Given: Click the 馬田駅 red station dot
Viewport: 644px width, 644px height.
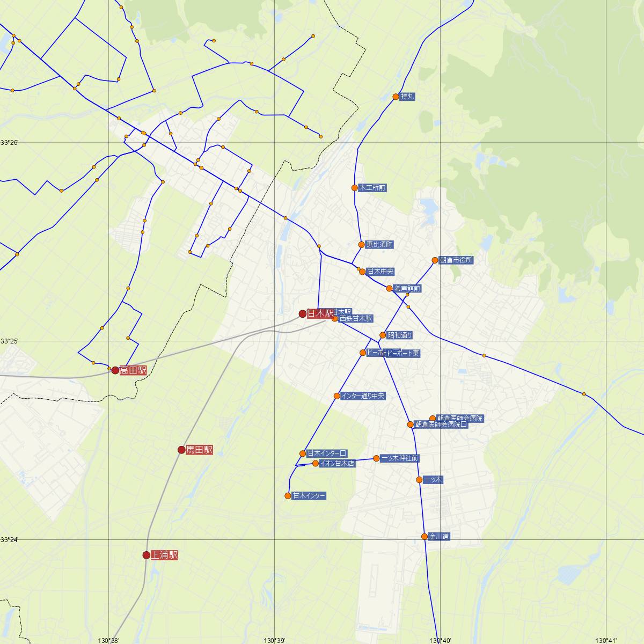Looking at the screenshot, I should (181, 450).
